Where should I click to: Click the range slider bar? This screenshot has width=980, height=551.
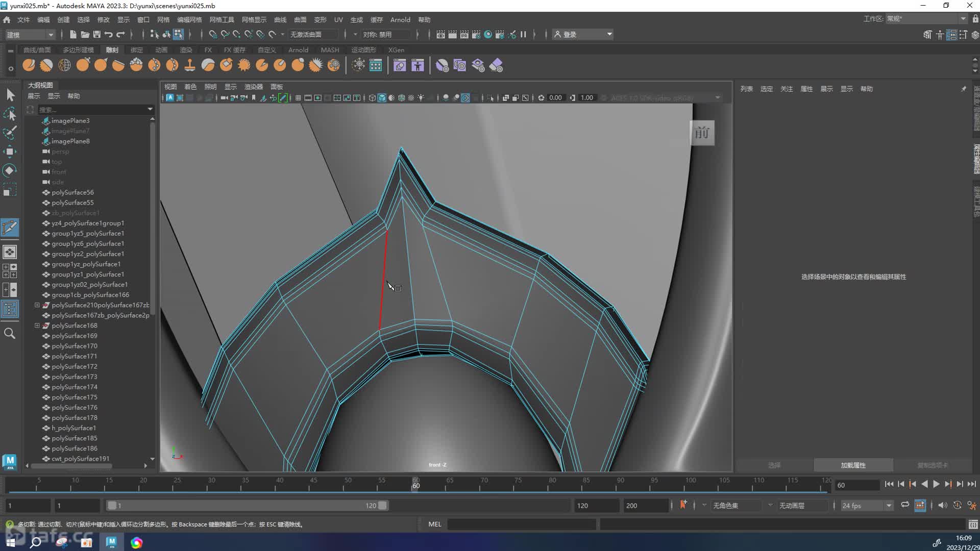(247, 506)
